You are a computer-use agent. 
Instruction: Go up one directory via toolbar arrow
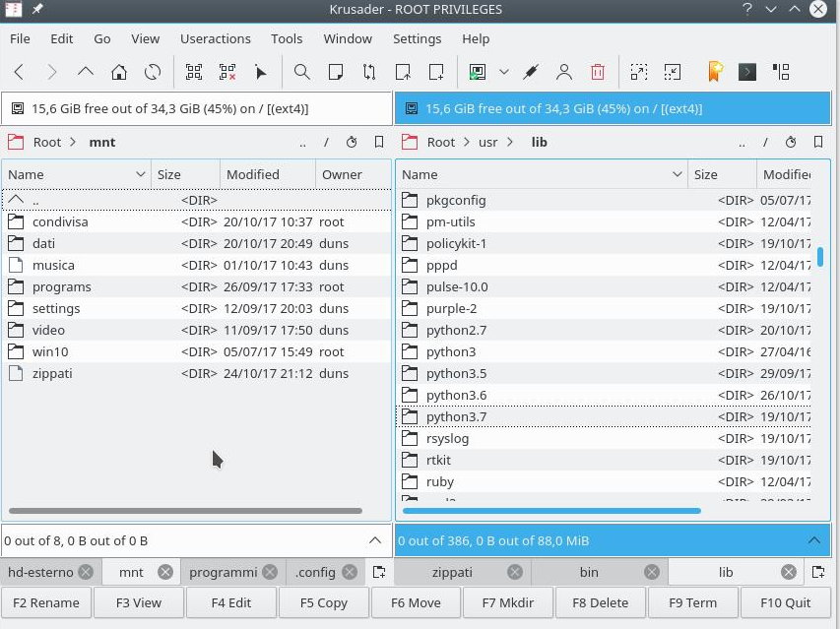pos(85,72)
